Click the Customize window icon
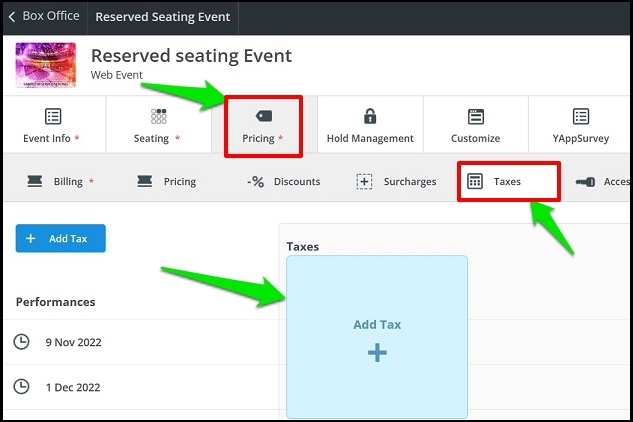This screenshot has height=422, width=633. (x=476, y=116)
